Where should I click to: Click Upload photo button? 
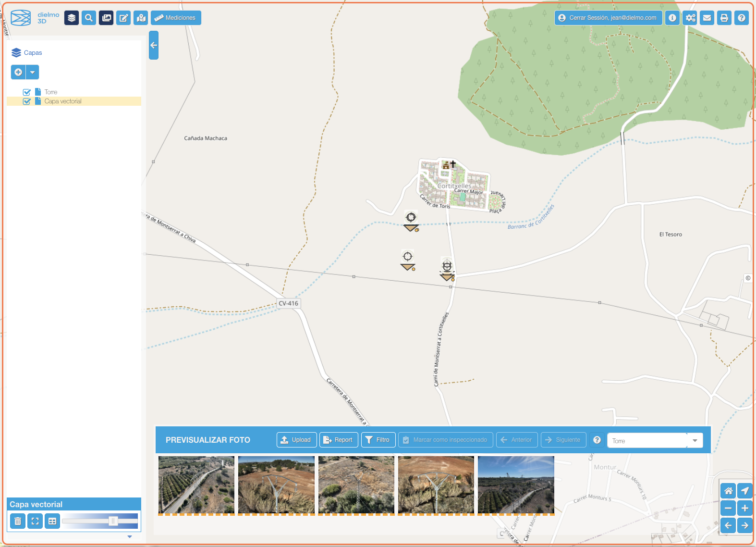(296, 440)
